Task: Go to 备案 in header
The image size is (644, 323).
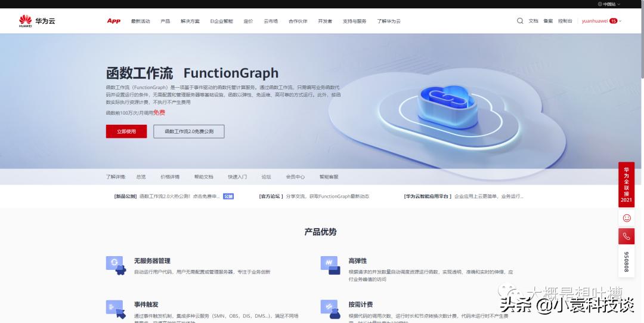Action: pyautogui.click(x=548, y=21)
